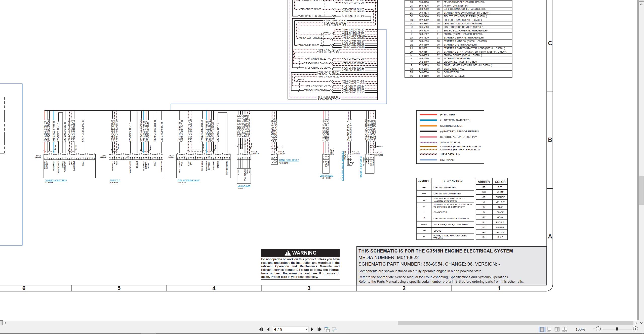
Task: Open the COMPRESSOR BYPASS link
Action: [x=56, y=180]
